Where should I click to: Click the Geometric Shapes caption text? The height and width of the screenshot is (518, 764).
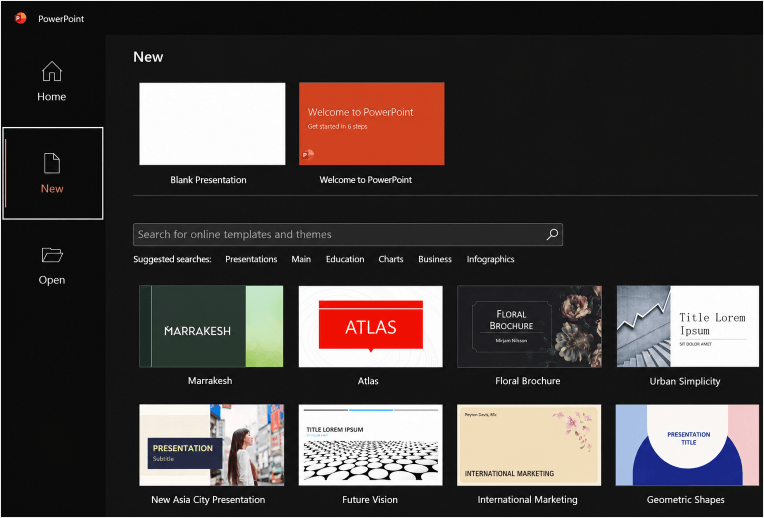coord(686,499)
